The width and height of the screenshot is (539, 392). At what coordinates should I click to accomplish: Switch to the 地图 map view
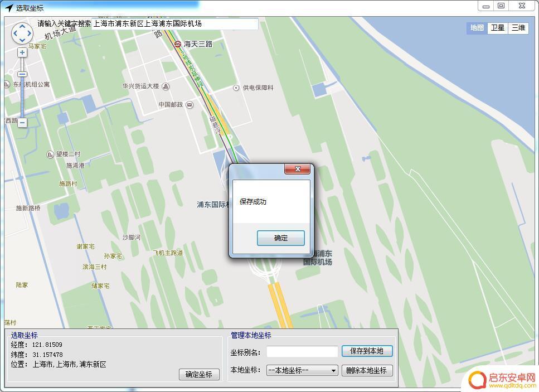click(477, 27)
